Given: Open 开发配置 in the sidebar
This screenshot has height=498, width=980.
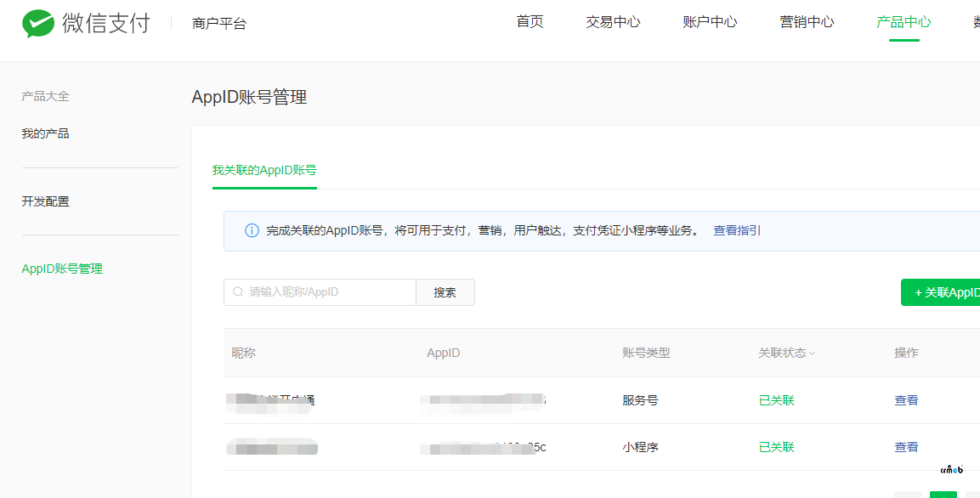Looking at the screenshot, I should [45, 201].
